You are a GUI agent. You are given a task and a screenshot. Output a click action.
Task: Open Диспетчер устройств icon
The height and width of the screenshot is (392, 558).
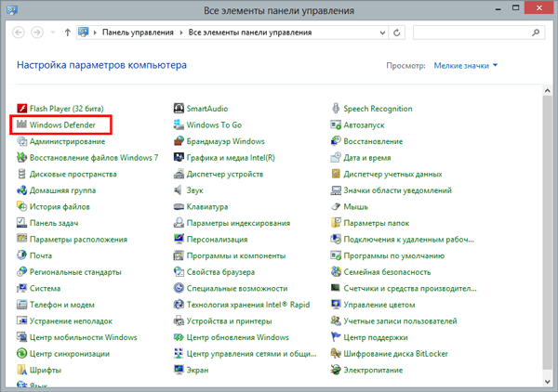tap(179, 174)
